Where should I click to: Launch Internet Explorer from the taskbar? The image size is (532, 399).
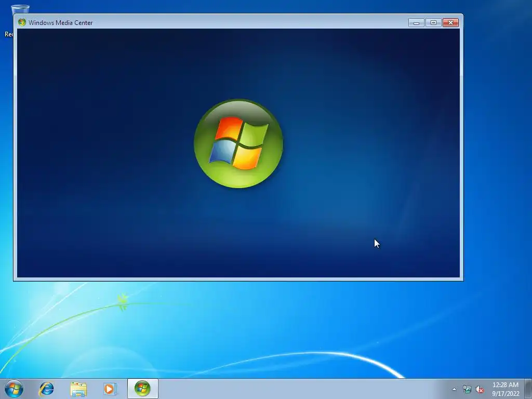click(x=46, y=389)
